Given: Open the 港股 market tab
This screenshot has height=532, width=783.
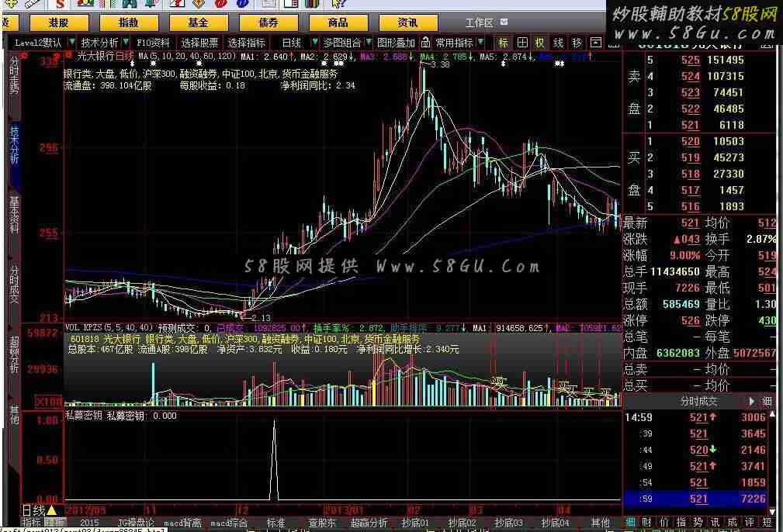Looking at the screenshot, I should 58,22.
